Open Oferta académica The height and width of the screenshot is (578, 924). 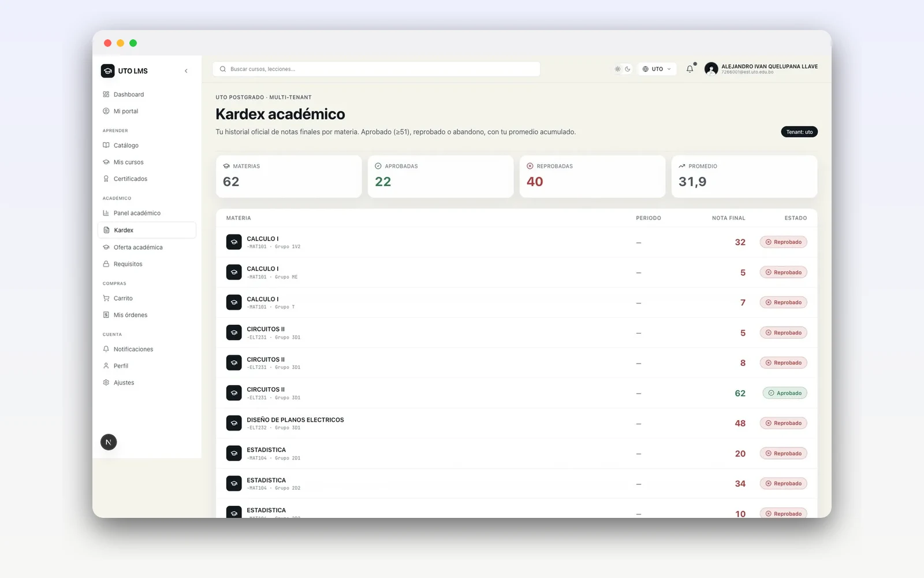click(147, 247)
